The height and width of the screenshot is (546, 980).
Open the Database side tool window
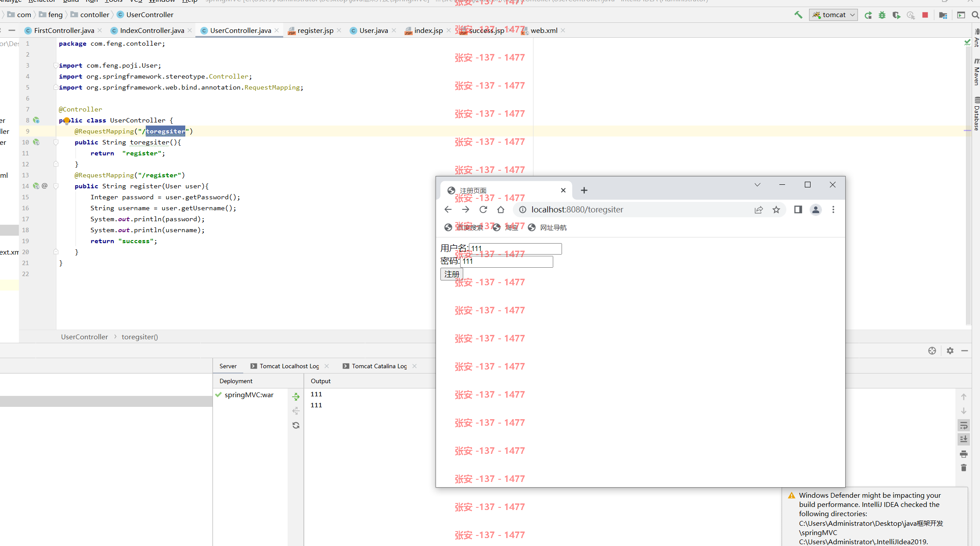[976, 114]
